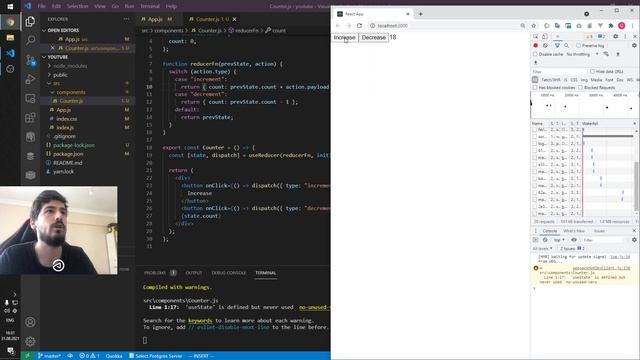Click the Decrease button in React app
Image resolution: width=640 pixels, height=360 pixels.
[373, 38]
